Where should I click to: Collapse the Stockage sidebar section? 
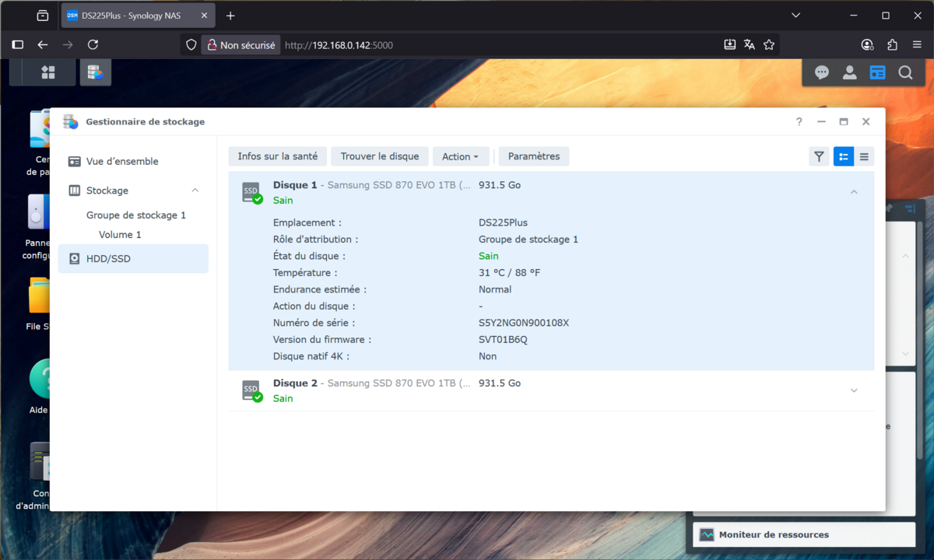point(195,191)
